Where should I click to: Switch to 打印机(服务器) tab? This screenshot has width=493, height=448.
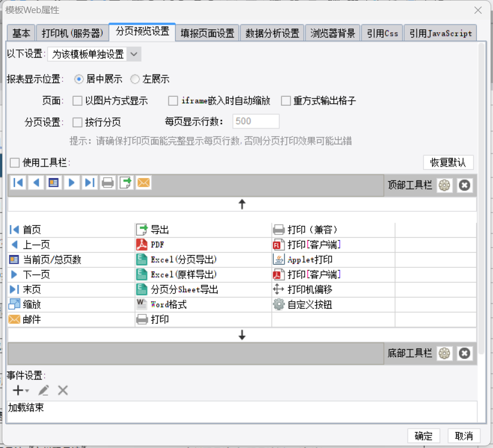[72, 33]
